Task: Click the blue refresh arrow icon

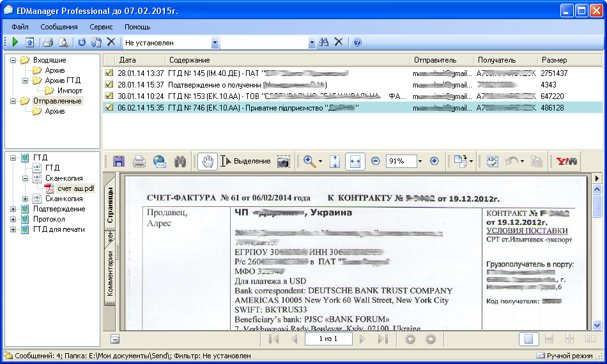Action: pos(82,42)
